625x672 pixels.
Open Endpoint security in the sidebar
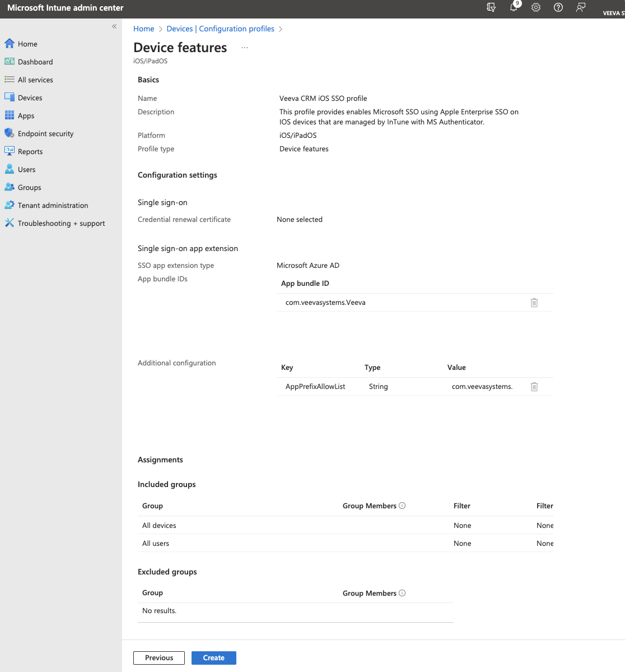click(x=45, y=134)
